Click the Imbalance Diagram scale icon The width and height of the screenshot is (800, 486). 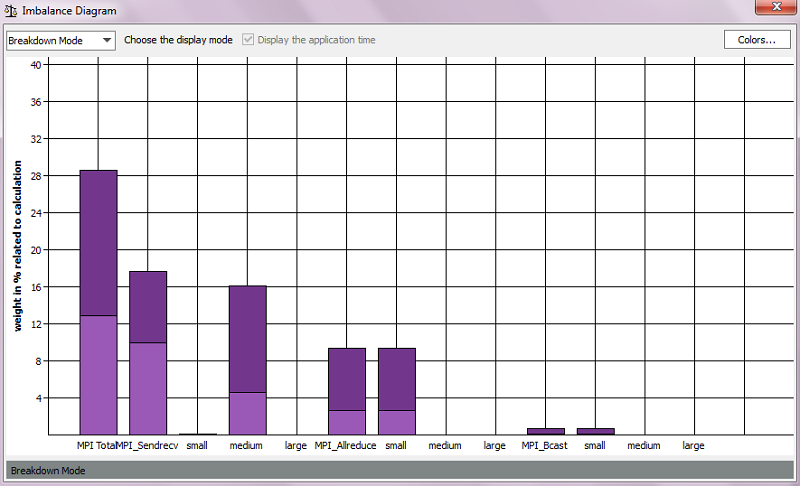(x=11, y=10)
